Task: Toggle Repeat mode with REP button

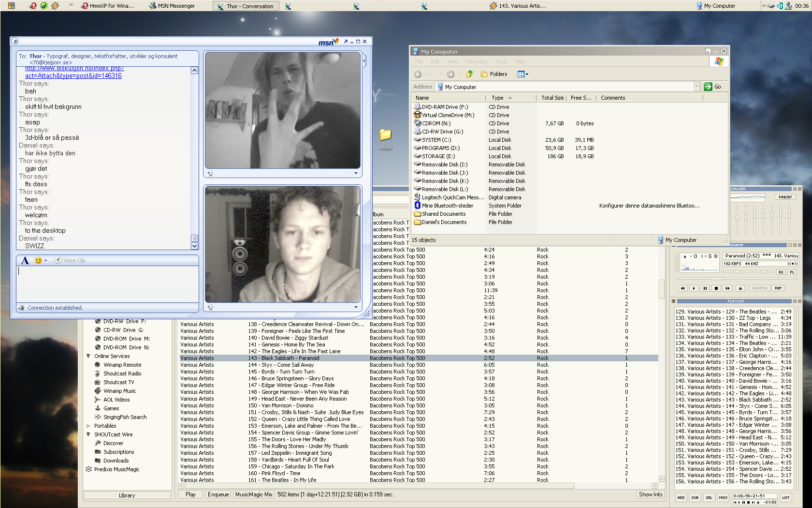Action: coord(778,288)
